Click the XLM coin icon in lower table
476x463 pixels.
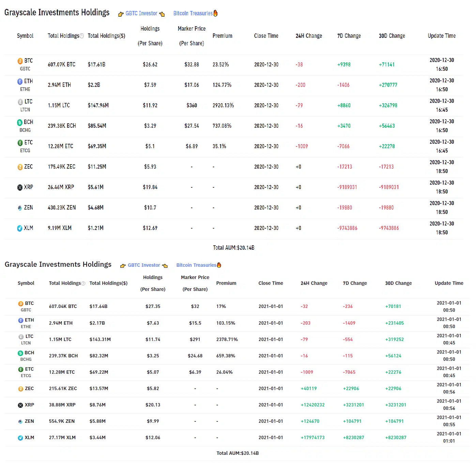click(x=20, y=438)
